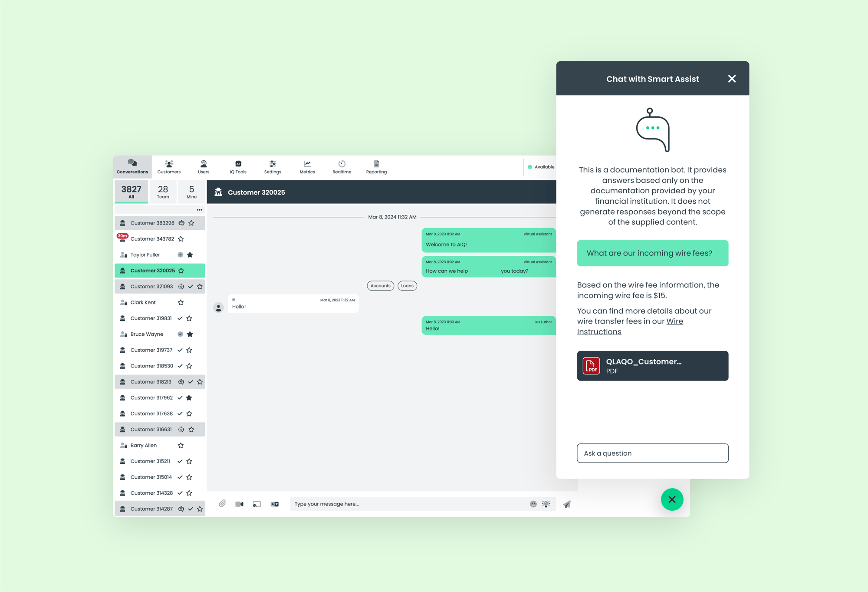
Task: Toggle favorite star for Clark Kent
Action: (x=181, y=302)
